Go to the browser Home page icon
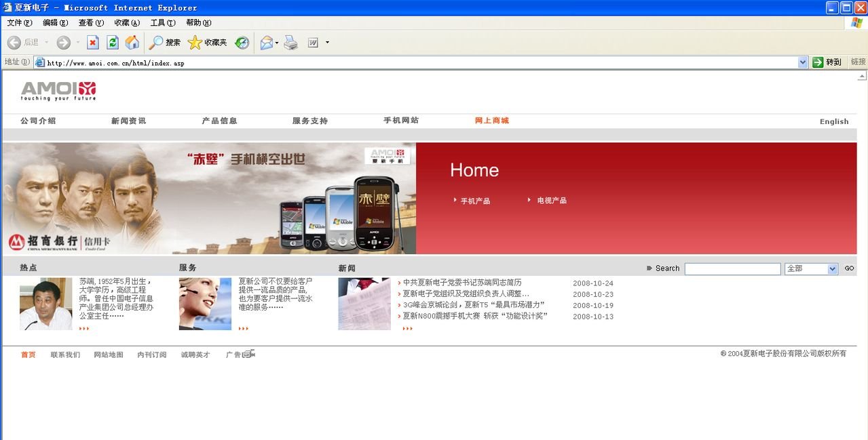Viewport: 868px width, 440px height. click(x=132, y=43)
